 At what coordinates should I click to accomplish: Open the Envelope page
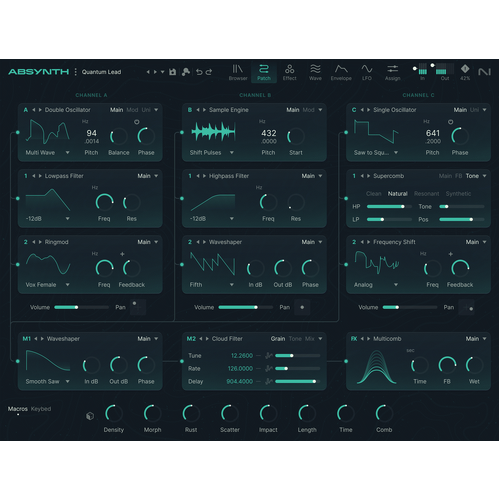point(341,72)
